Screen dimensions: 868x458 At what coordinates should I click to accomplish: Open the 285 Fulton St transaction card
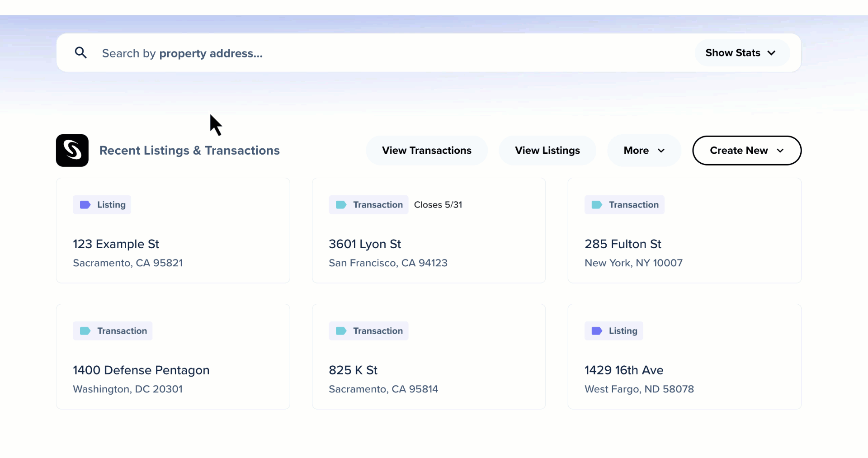pyautogui.click(x=684, y=231)
